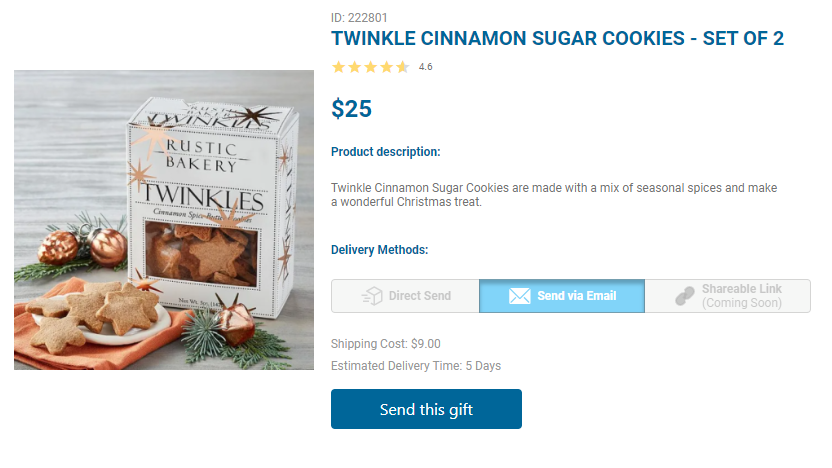Open the Twinkles cookie box product image
The height and width of the screenshot is (468, 832).
coord(164,220)
